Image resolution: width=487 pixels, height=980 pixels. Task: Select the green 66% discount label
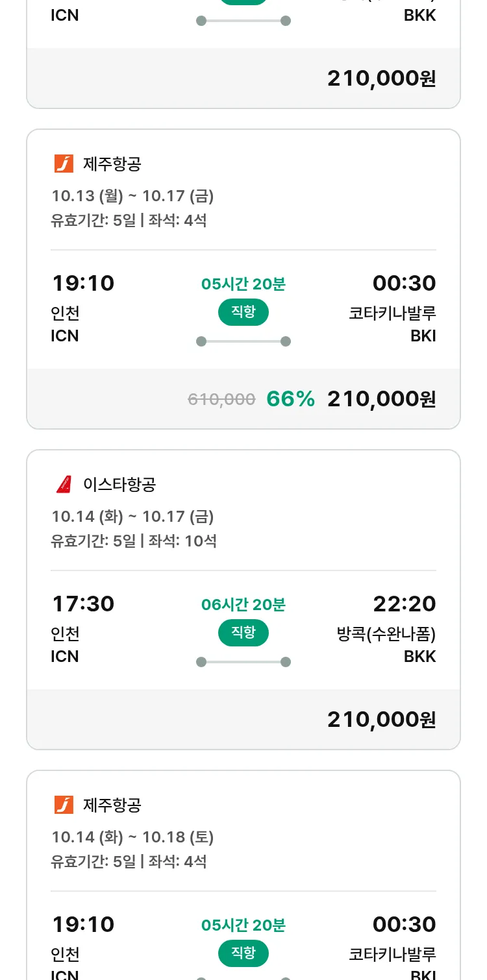point(290,399)
